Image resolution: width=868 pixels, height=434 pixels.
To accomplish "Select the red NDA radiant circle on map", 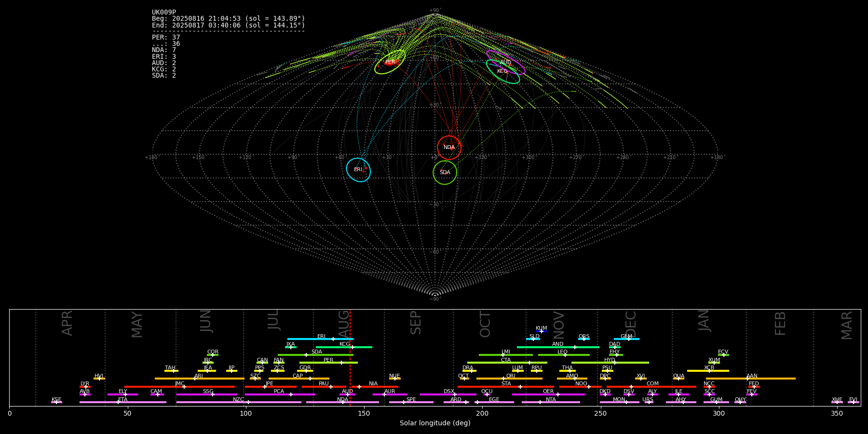I will [x=449, y=148].
